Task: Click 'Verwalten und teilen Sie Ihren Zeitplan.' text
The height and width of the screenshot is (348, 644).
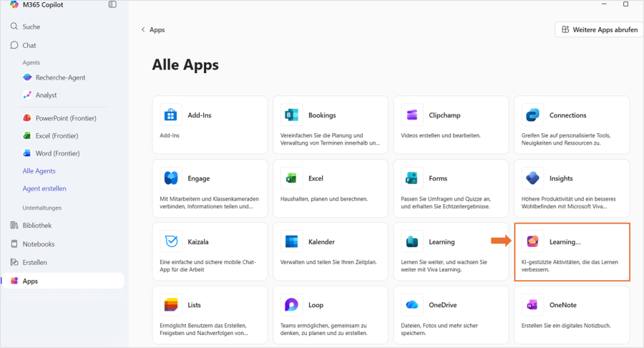Action: 328,262
